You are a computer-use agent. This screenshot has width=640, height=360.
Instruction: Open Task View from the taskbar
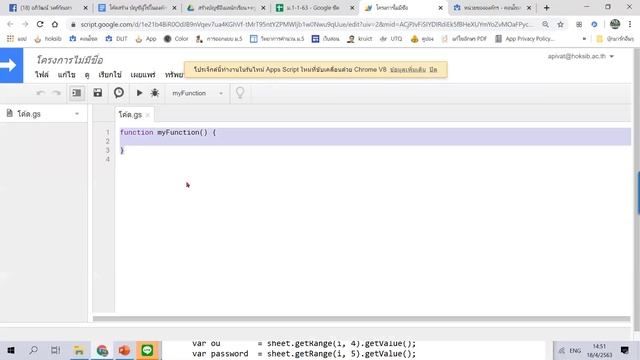coord(56,350)
